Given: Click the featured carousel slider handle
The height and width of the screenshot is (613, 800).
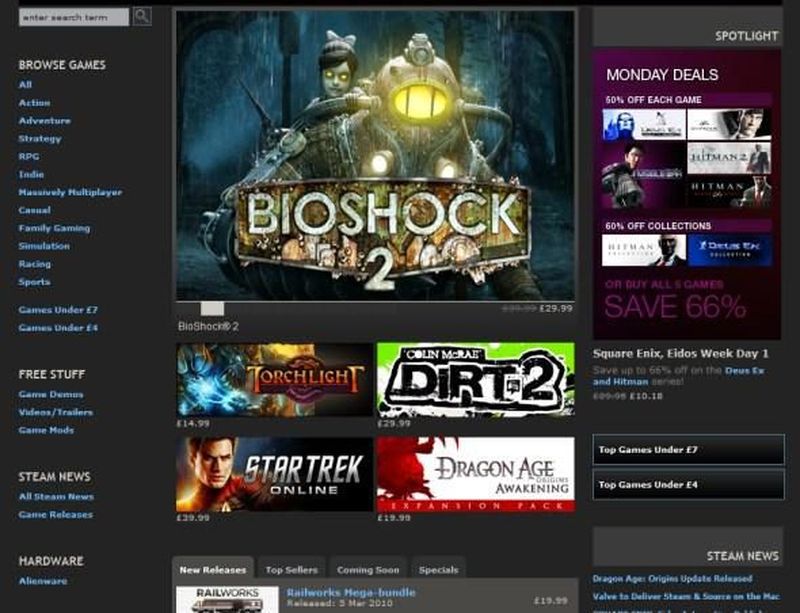Looking at the screenshot, I should click(212, 309).
